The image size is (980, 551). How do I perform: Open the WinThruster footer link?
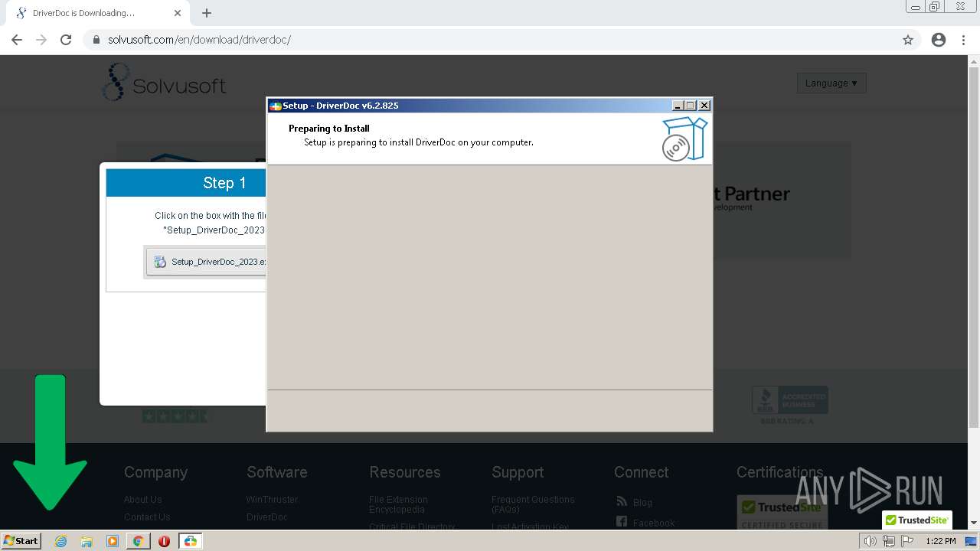(272, 500)
